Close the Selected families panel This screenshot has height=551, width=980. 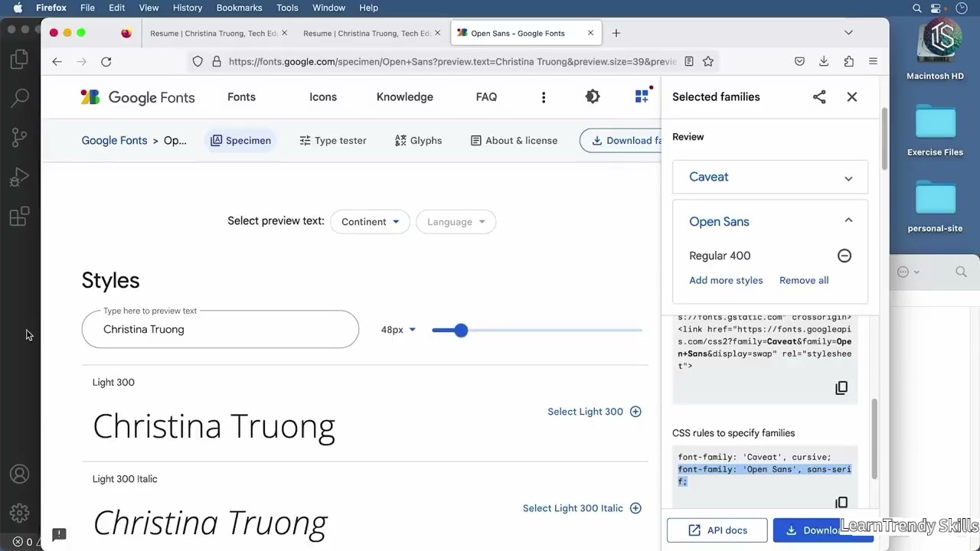coord(852,97)
